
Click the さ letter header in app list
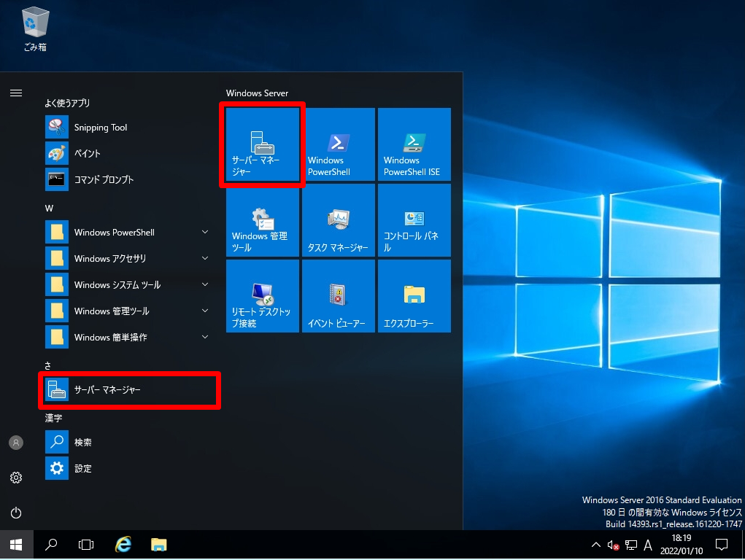[x=48, y=366]
